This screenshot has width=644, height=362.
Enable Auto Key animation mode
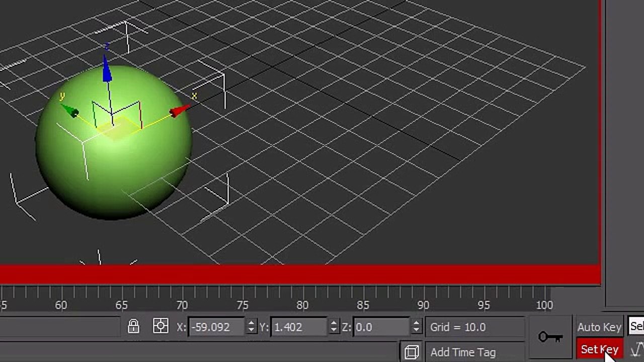(x=599, y=327)
